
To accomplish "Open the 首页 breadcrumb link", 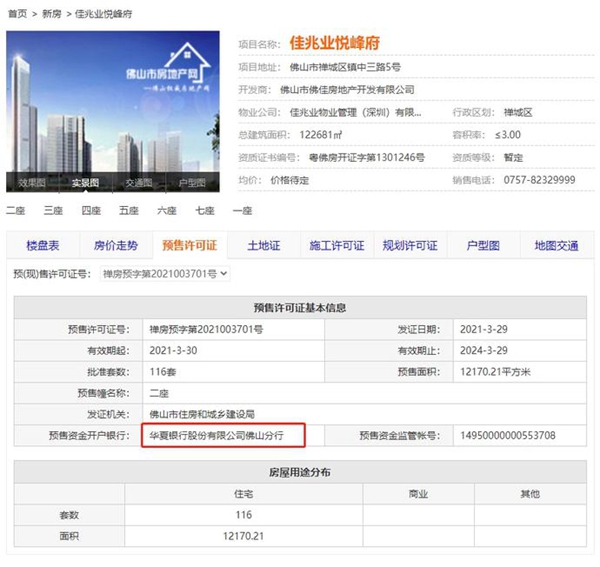I will [18, 14].
